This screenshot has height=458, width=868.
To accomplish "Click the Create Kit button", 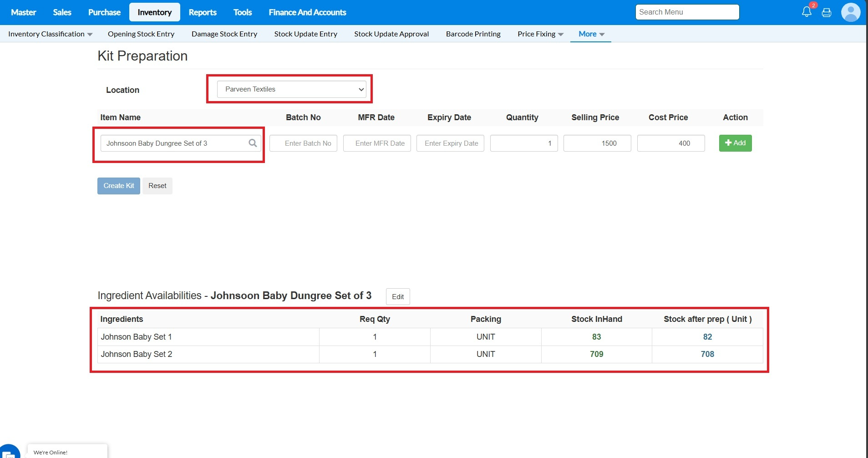I will pos(118,186).
